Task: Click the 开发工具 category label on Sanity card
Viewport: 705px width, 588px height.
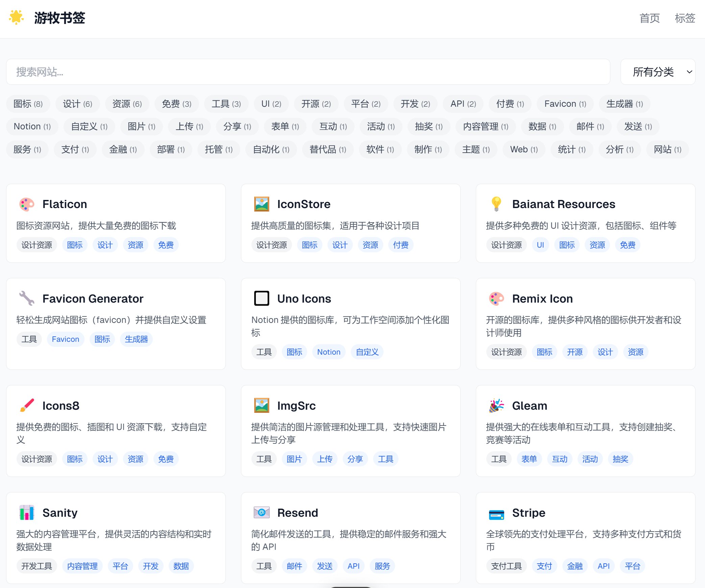Action: (37, 566)
